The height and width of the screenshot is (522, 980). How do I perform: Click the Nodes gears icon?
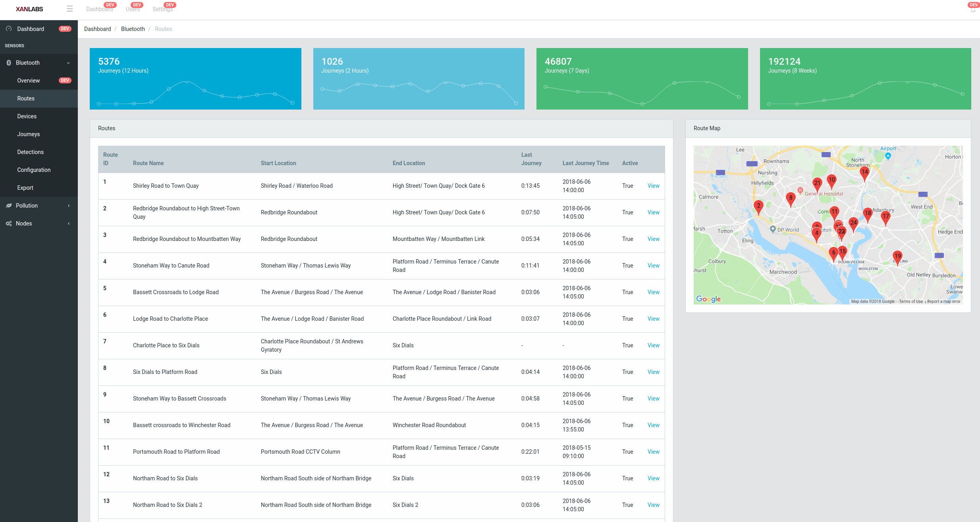click(9, 223)
